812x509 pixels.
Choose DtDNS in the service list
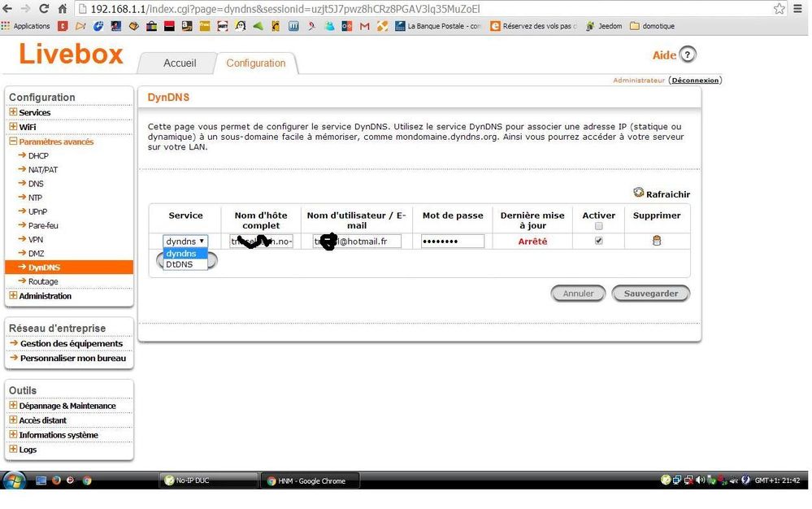point(185,264)
